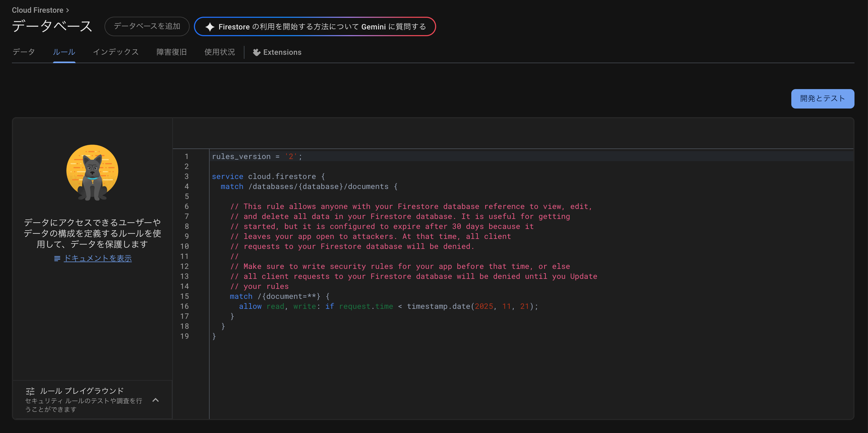Open the データ tab
Image resolution: width=868 pixels, height=433 pixels.
(23, 52)
